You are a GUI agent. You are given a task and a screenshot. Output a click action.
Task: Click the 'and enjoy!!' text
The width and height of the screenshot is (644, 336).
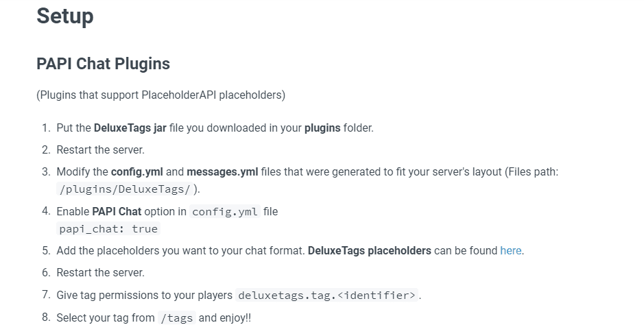pos(225,317)
